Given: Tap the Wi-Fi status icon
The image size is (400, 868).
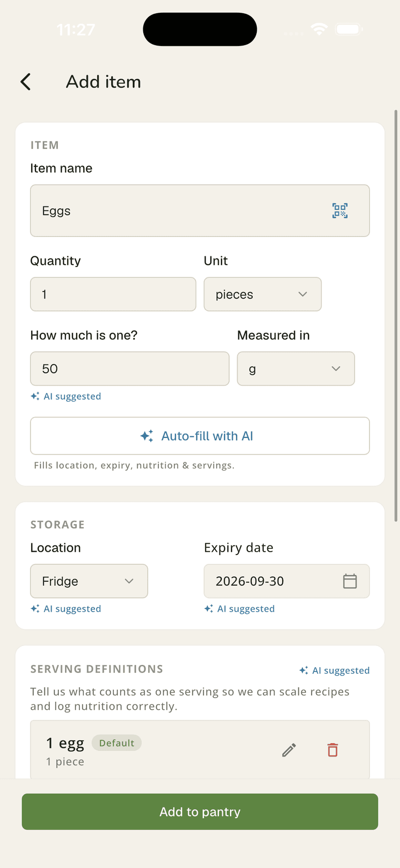Looking at the screenshot, I should point(319,29).
